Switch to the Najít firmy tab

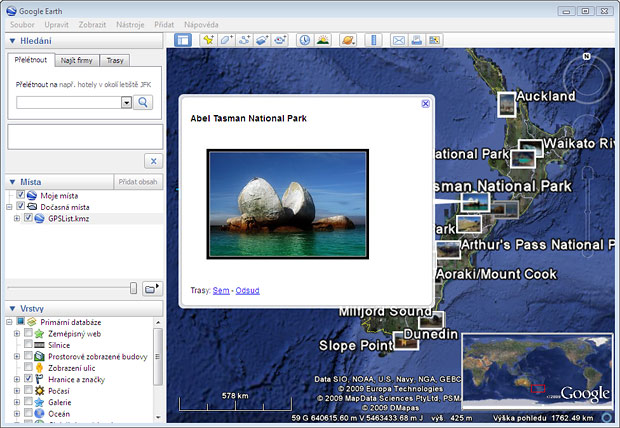tap(77, 61)
